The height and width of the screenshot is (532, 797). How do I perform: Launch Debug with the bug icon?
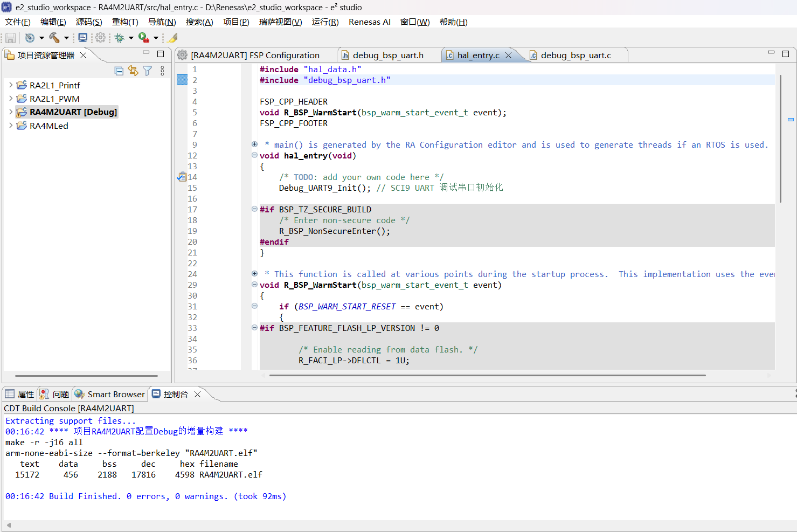(x=120, y=38)
